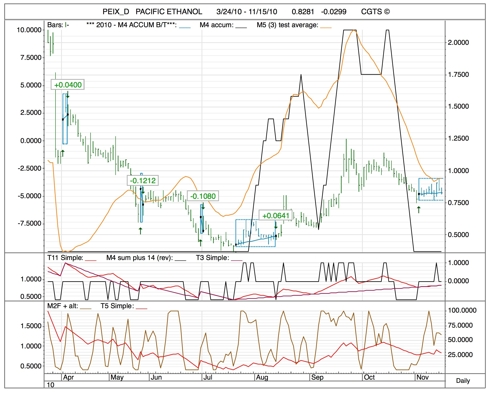The height and width of the screenshot is (395, 490).
Task: Click the +0.0400 trade result label
Action: tap(68, 85)
